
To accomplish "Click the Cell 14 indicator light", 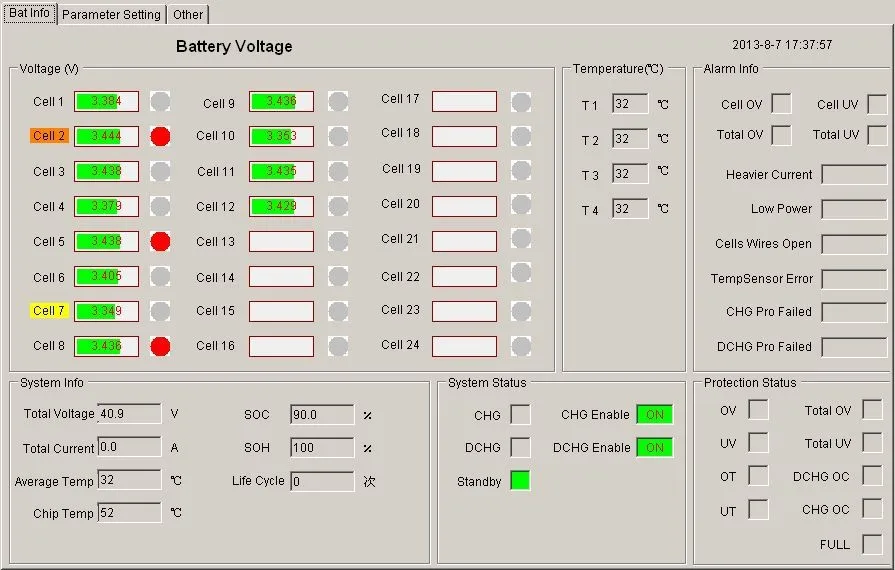I will coord(338,277).
